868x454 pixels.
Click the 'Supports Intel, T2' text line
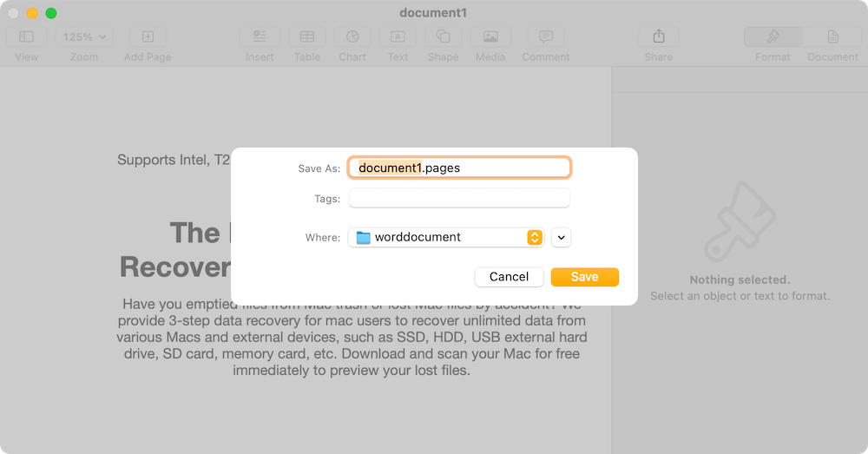click(174, 160)
